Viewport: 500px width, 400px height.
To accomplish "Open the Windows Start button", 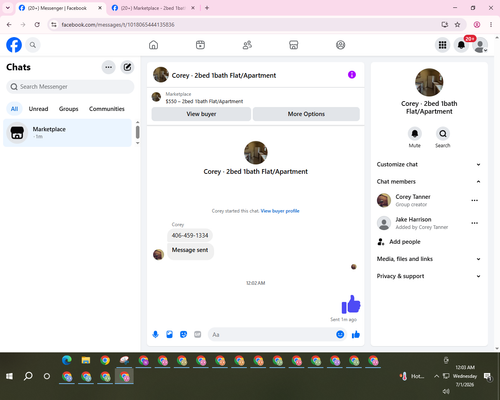I will 9,376.
